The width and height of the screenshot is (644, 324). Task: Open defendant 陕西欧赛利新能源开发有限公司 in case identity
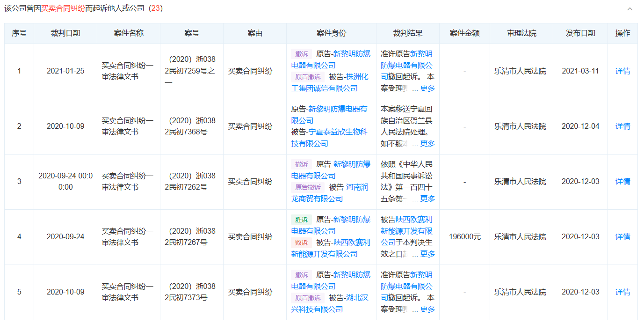tap(331, 248)
